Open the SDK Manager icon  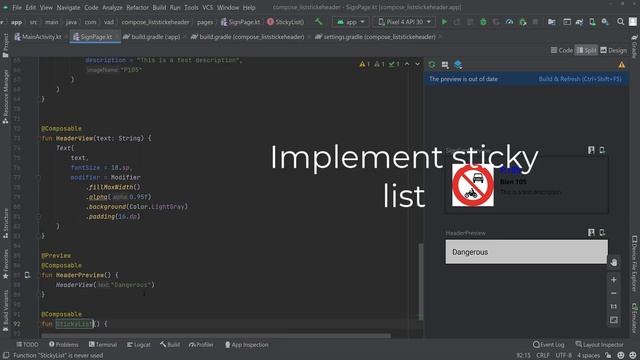605,22
